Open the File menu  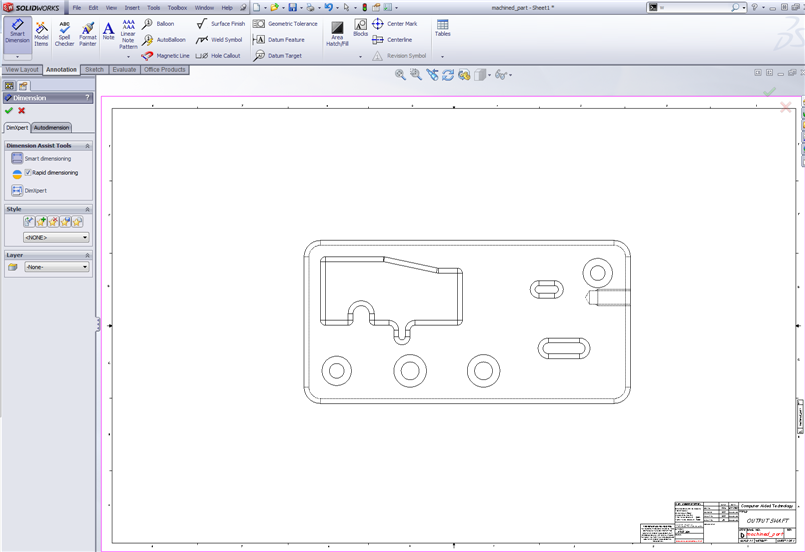76,8
